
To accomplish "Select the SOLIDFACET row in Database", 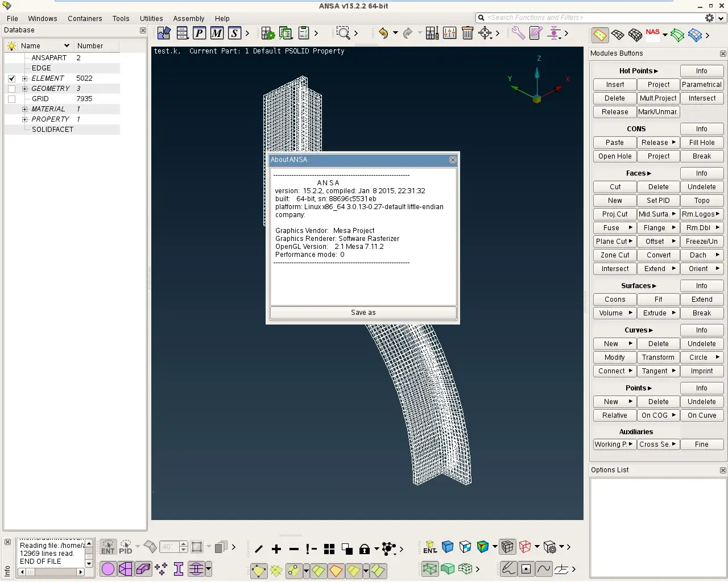I will (63, 130).
